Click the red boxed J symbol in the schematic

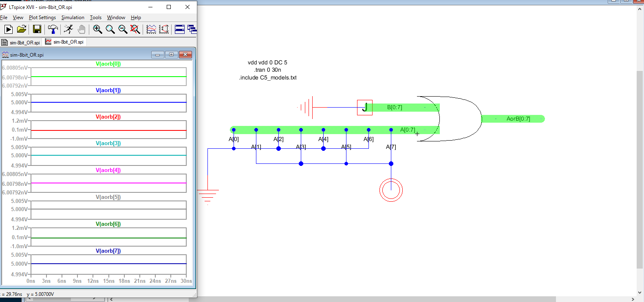365,108
